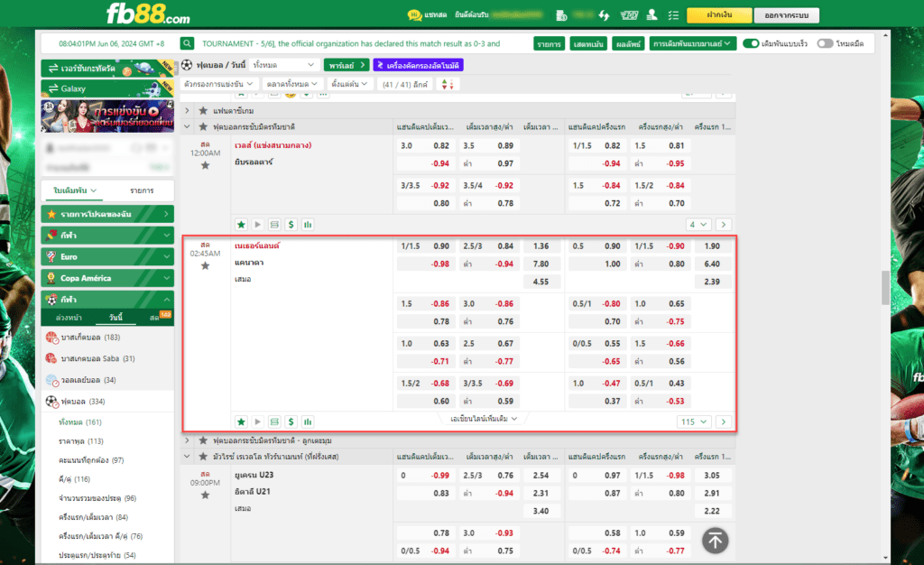The width and height of the screenshot is (924, 565).
Task: Open the statistics bar chart for the Netherlands match
Action: (308, 421)
